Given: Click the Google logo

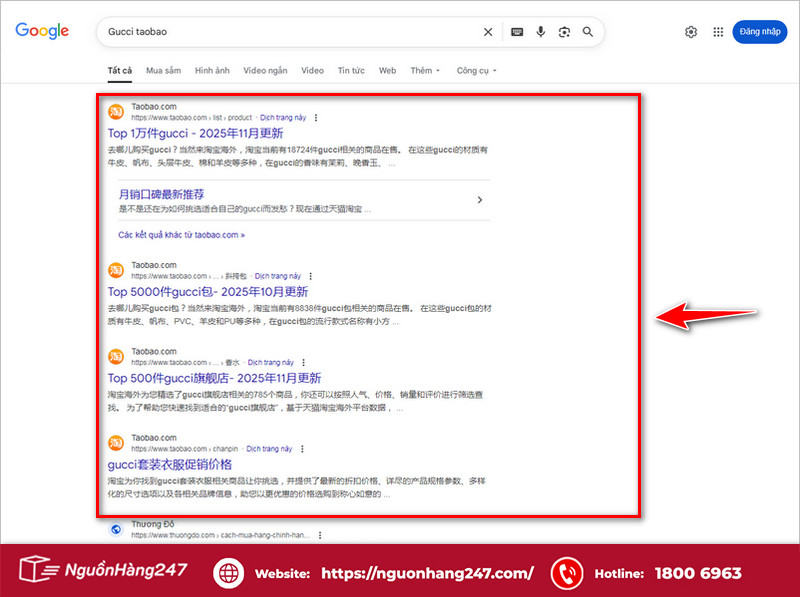Looking at the screenshot, I should [x=41, y=31].
